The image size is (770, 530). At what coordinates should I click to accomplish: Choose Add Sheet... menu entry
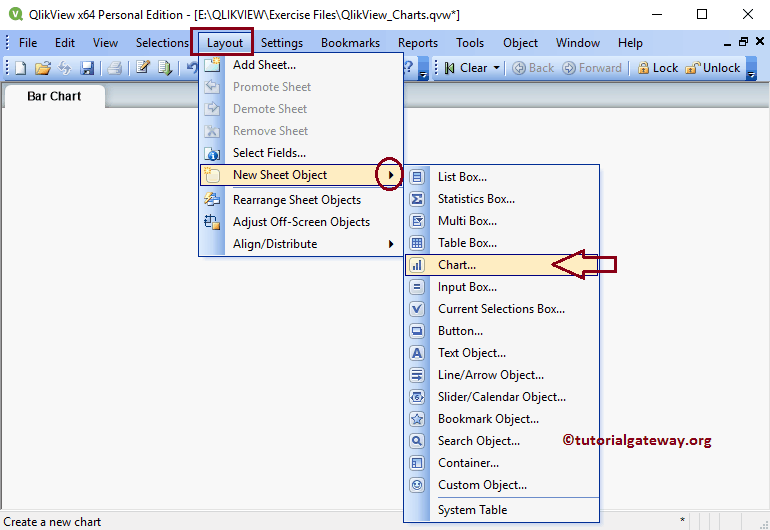[301, 65]
